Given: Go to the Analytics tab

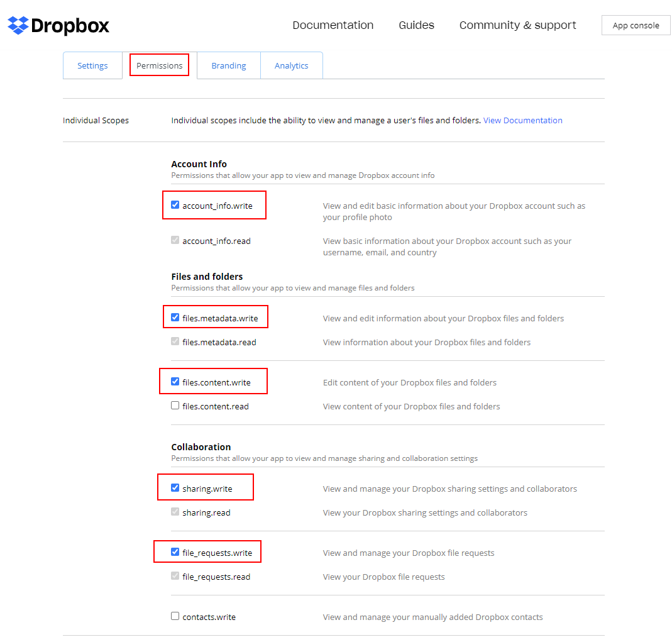Looking at the screenshot, I should click(291, 65).
